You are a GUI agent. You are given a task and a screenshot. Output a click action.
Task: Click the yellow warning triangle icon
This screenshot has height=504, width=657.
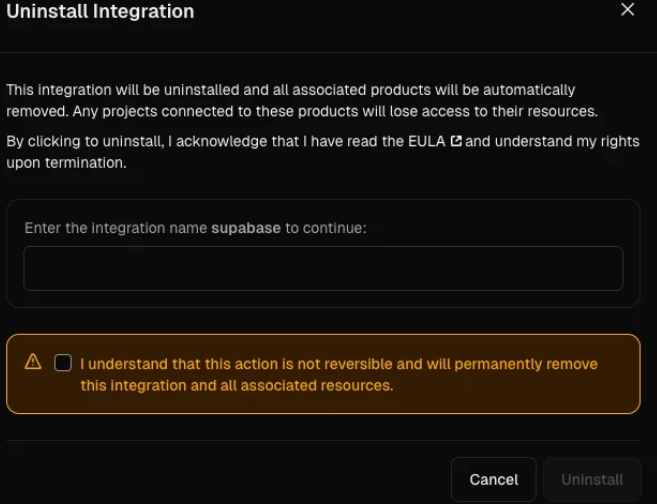(x=32, y=362)
